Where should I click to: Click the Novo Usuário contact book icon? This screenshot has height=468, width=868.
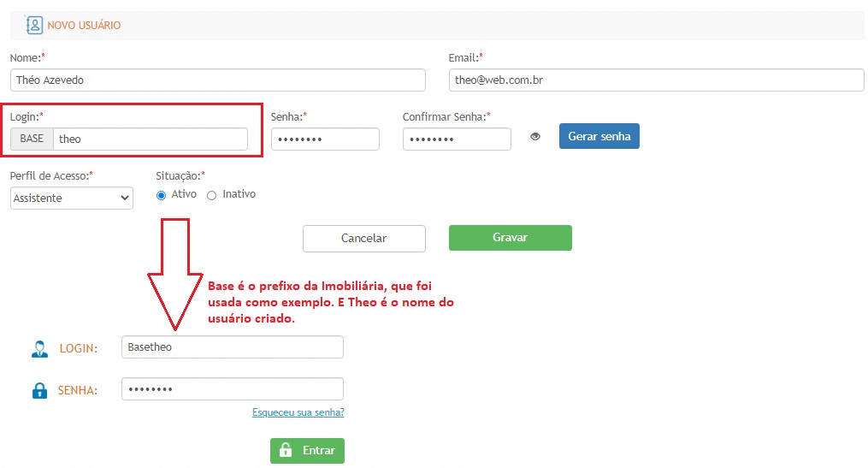tap(34, 25)
